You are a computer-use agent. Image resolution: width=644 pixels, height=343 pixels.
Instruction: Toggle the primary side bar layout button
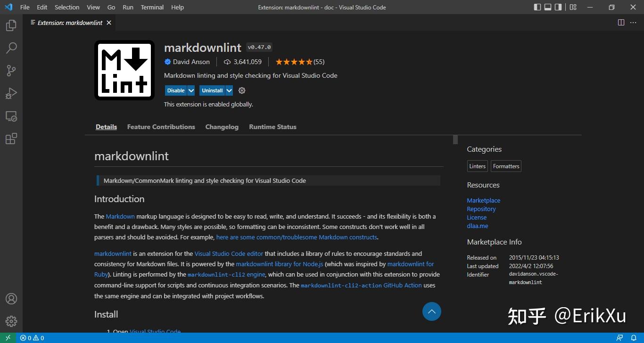[x=537, y=7]
